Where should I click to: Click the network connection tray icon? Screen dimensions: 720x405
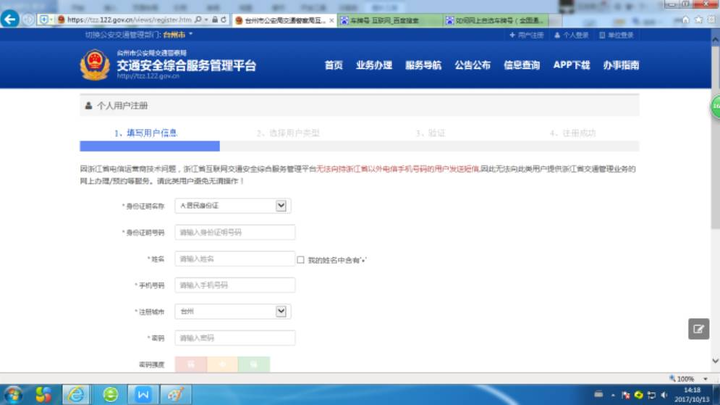(651, 395)
